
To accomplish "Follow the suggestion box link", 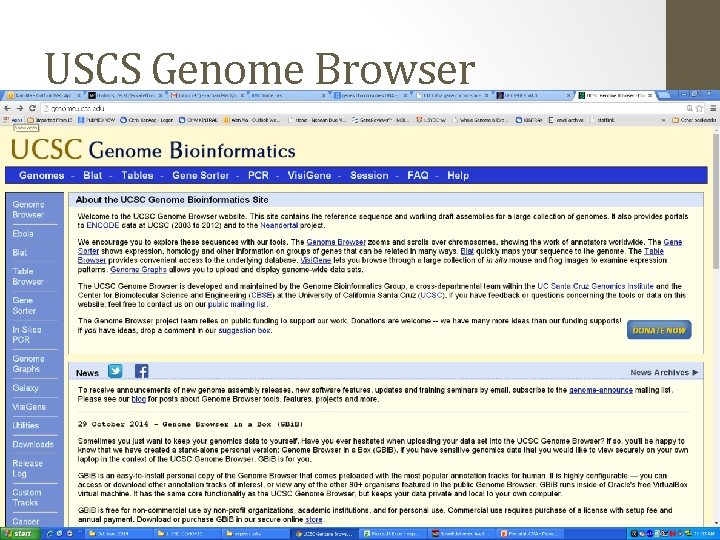I will coord(244,331).
